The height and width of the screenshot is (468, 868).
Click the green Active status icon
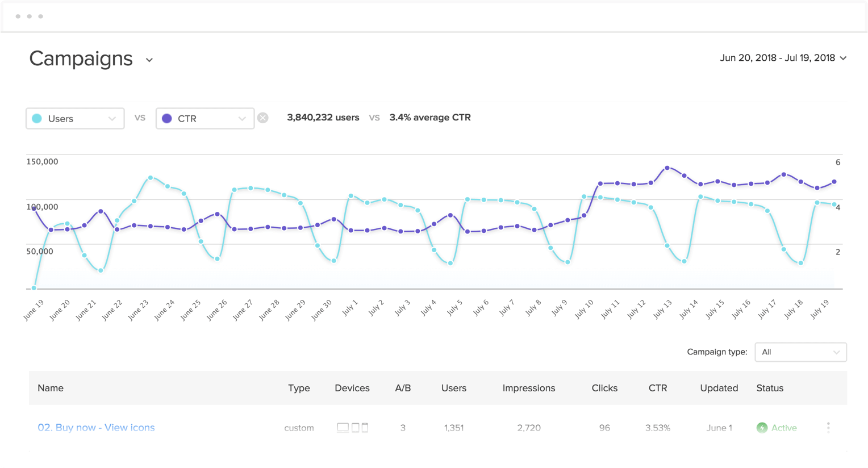762,428
